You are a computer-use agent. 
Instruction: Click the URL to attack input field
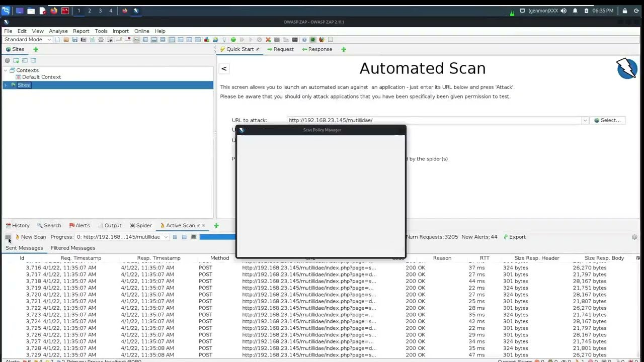click(x=434, y=120)
